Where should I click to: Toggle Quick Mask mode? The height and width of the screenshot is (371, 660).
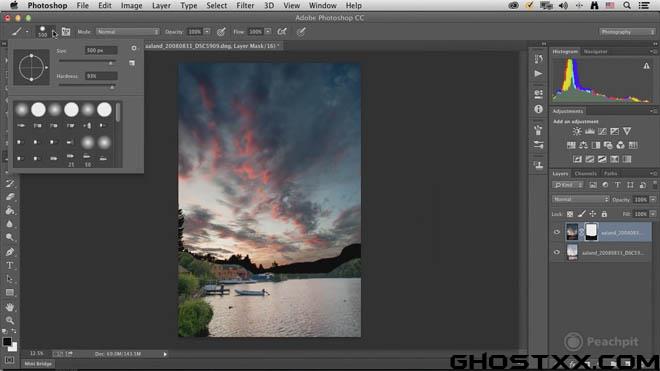[10, 360]
